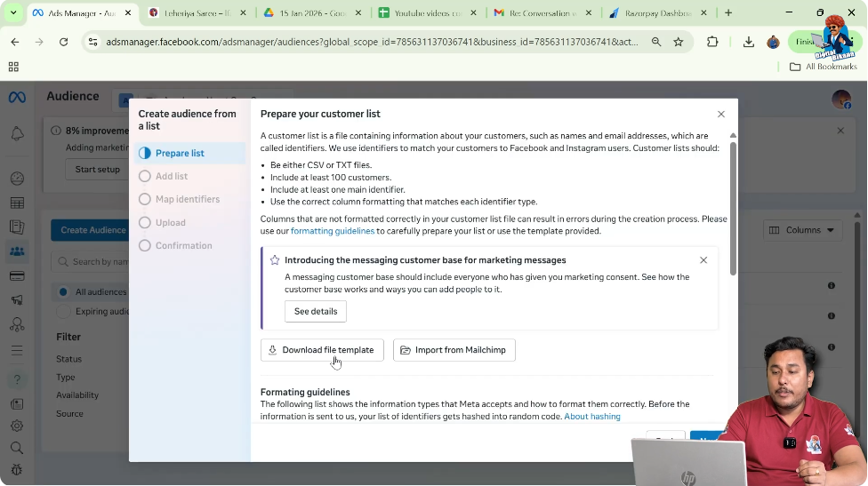Image resolution: width=868 pixels, height=486 pixels.
Task: Click Download file template button
Action: [322, 350]
